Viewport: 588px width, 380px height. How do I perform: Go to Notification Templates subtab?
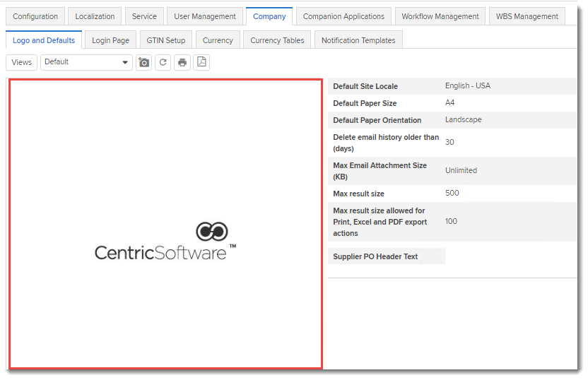click(358, 40)
